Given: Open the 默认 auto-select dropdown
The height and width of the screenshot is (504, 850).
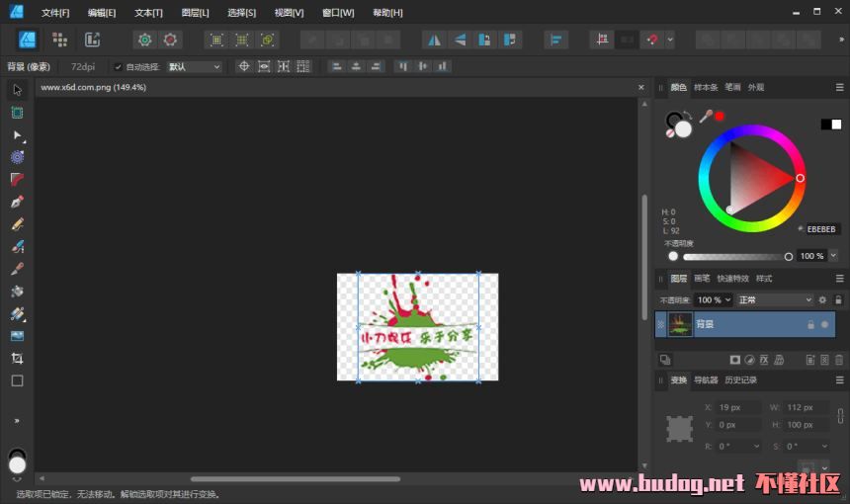Looking at the screenshot, I should coord(194,67).
